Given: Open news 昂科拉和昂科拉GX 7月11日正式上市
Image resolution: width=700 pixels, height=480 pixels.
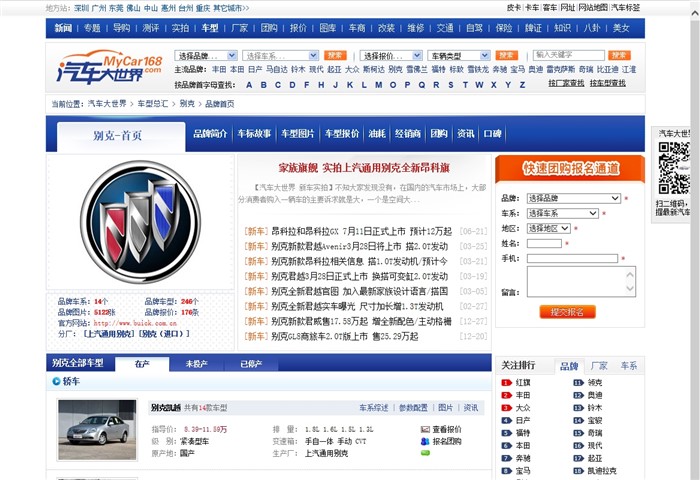Looking at the screenshot, I should click(x=361, y=231).
